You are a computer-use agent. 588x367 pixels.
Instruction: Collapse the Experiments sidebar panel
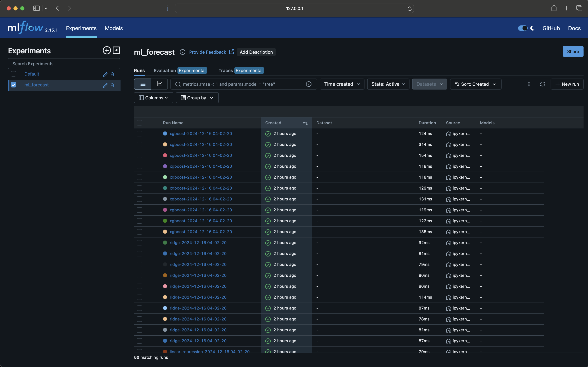click(116, 50)
